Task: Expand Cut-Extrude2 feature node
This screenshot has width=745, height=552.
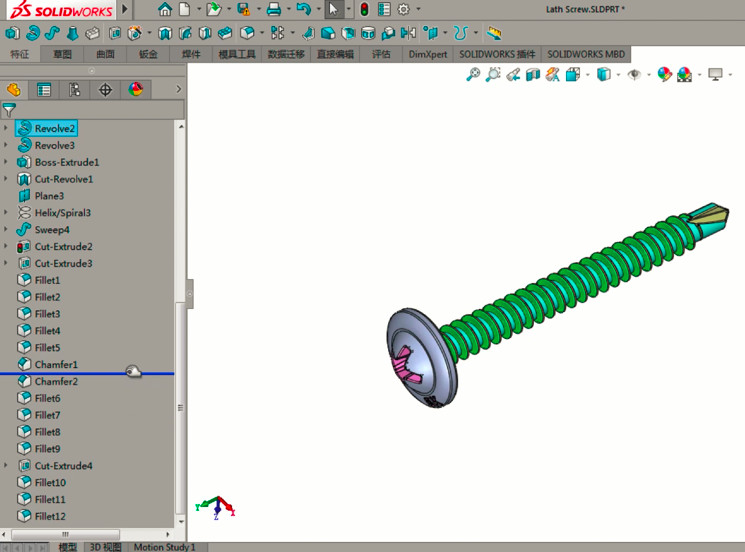Action: click(x=6, y=246)
